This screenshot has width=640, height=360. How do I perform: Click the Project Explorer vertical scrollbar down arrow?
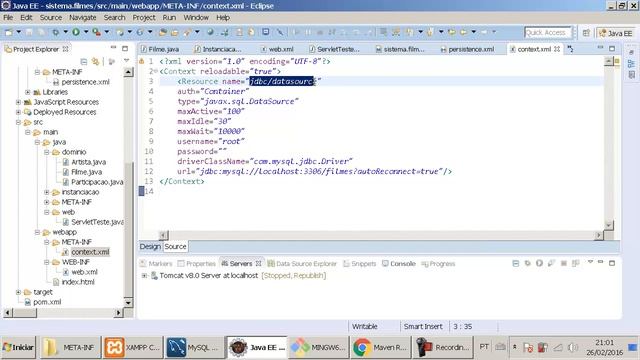tap(128, 303)
